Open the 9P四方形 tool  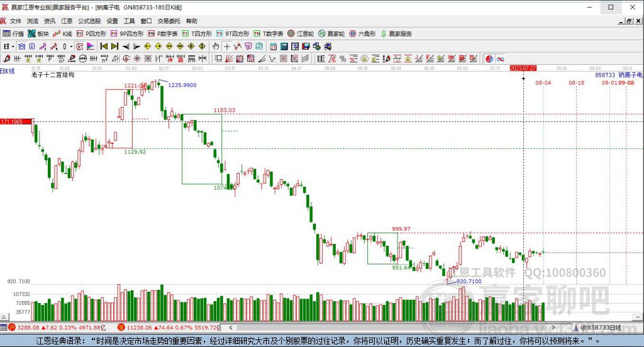coord(127,34)
